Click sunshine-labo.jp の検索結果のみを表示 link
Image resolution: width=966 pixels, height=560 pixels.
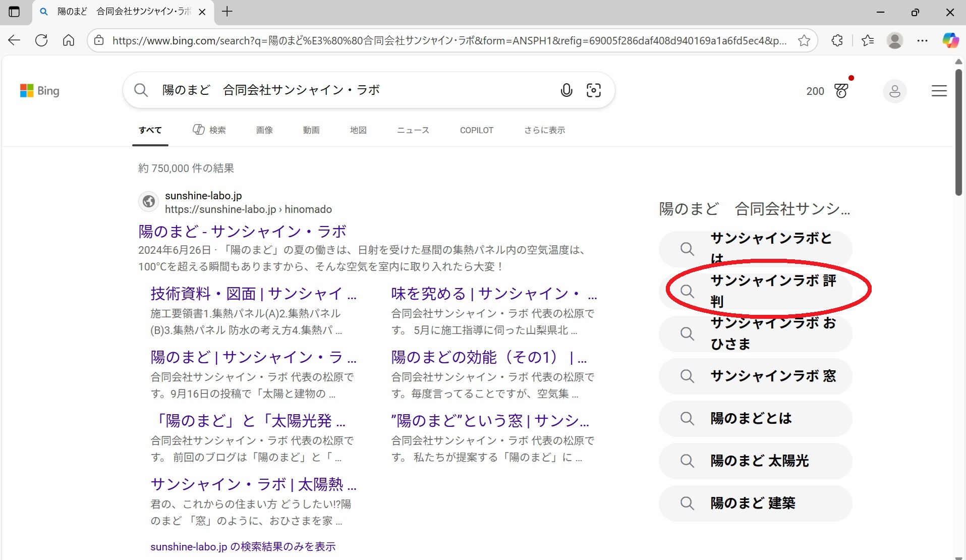(243, 546)
